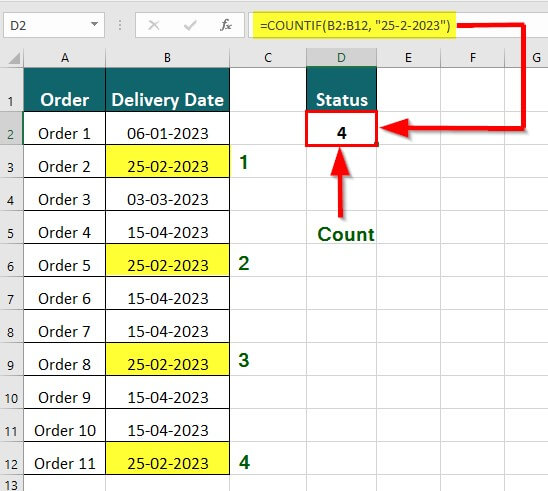
Task: Select row 9 header
Action: point(11,359)
